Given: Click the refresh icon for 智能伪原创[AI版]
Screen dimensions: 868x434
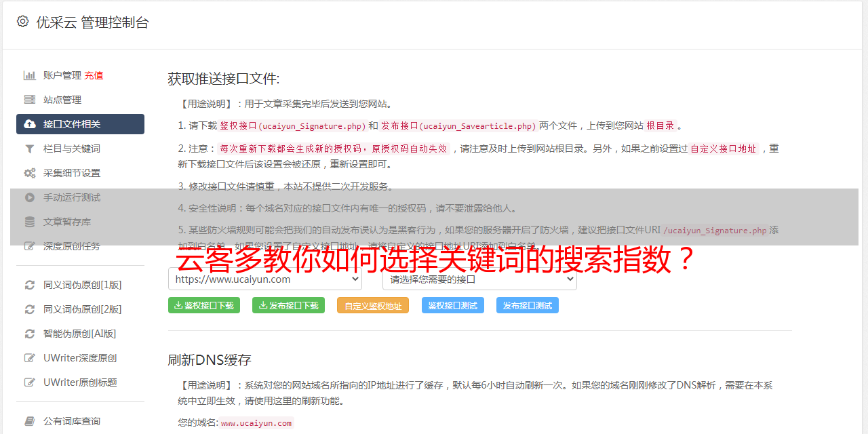Looking at the screenshot, I should coord(30,334).
